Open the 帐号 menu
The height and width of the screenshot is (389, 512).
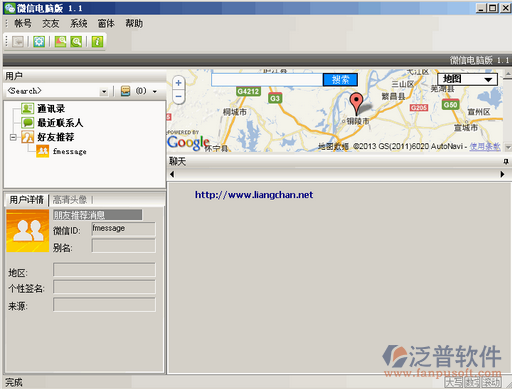[23, 23]
